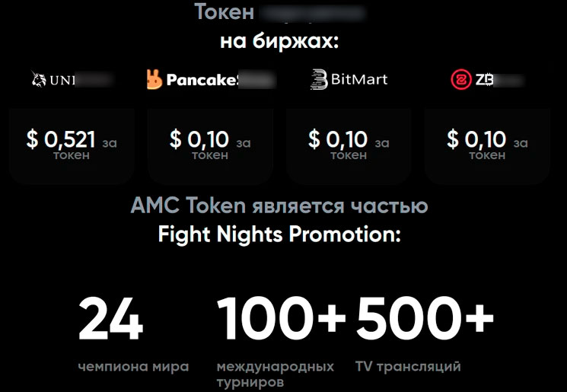Click the BitMart logo icon
The image size is (567, 392).
tap(319, 78)
